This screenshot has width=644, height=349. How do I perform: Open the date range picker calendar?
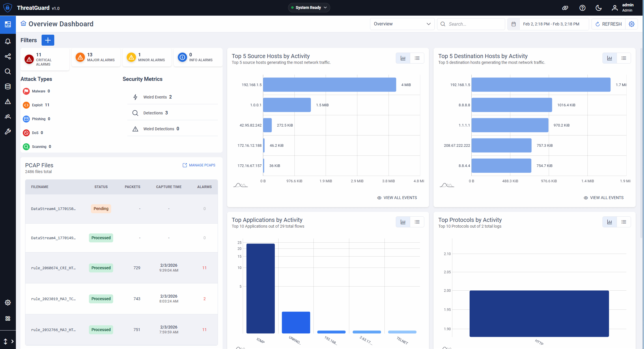coord(514,24)
